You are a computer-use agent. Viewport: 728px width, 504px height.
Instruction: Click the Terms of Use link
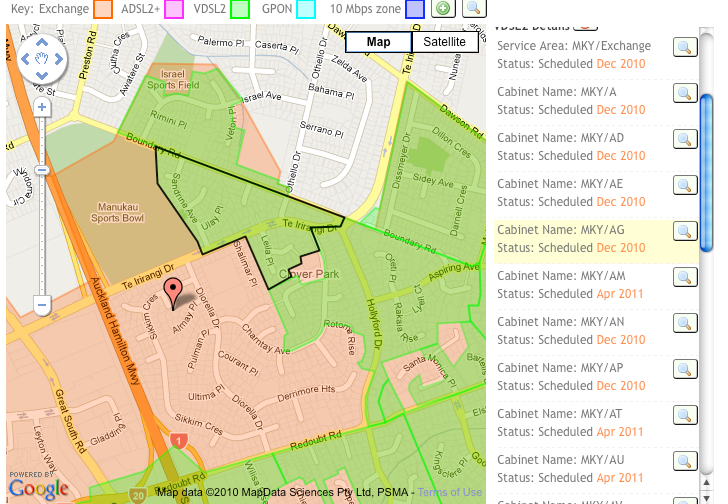[x=449, y=492]
